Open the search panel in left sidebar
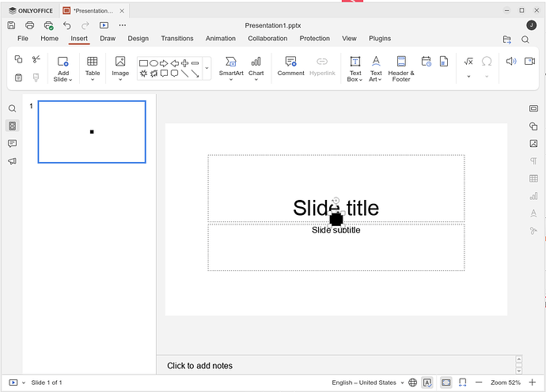The image size is (546, 392). point(12,109)
